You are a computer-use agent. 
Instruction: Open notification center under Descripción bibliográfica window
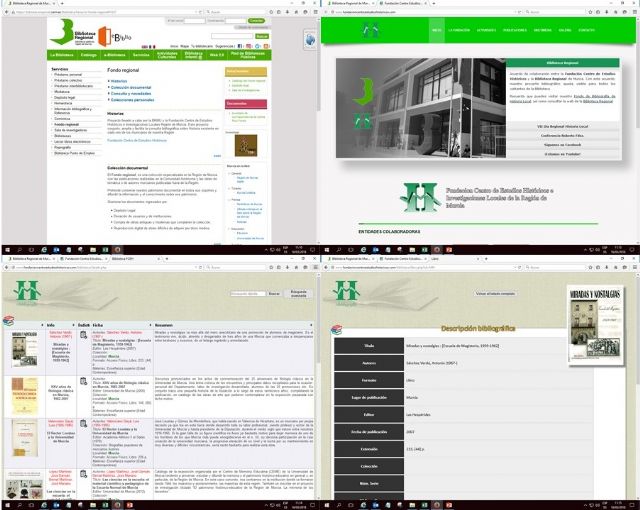coord(632,505)
